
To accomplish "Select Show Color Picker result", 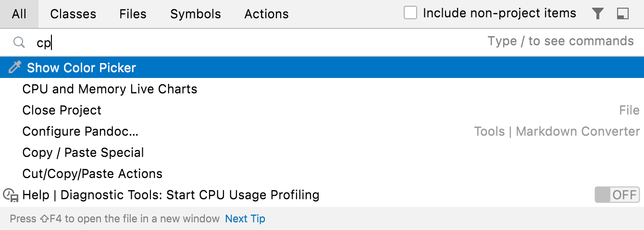I will tap(82, 68).
